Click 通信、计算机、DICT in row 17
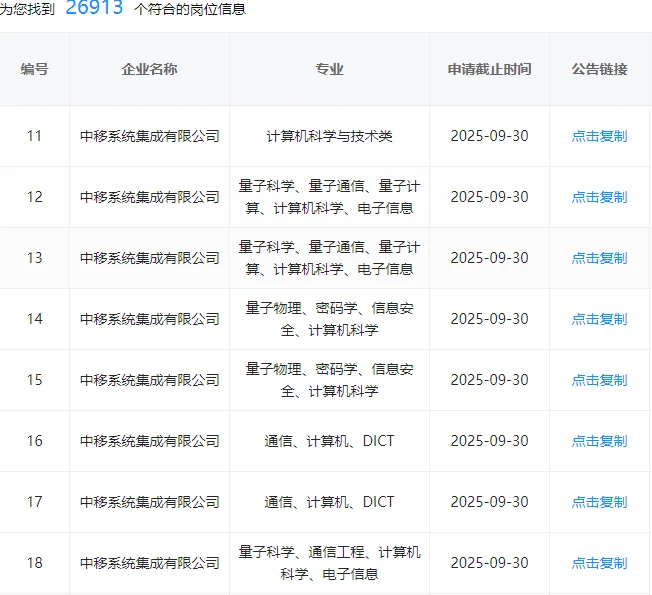This screenshot has width=652, height=595. (329, 502)
